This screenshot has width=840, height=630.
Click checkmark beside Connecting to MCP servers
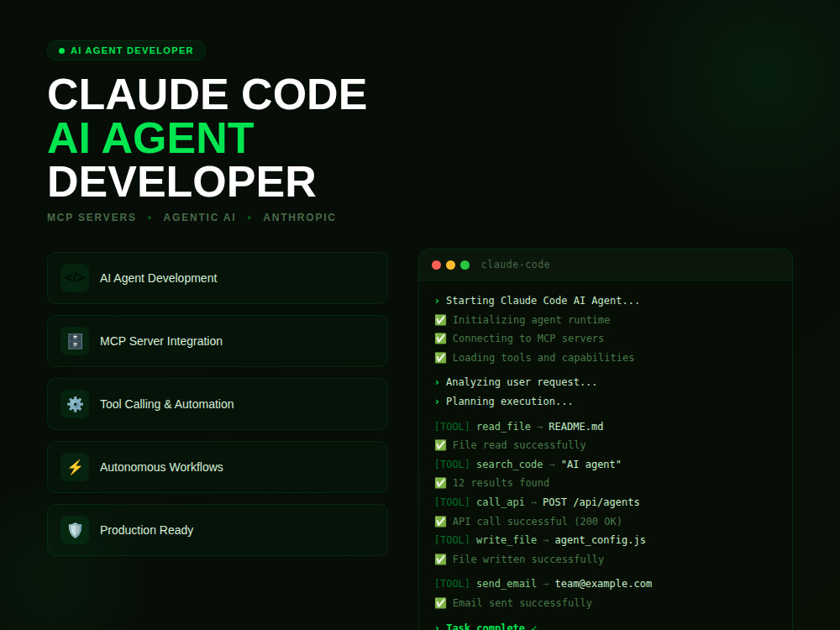440,339
